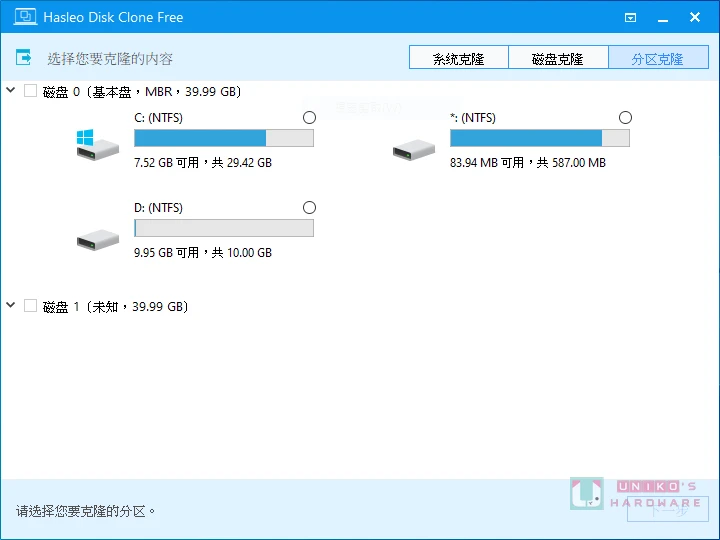Click the C: (NTFS) label
Image resolution: width=720 pixels, height=540 pixels.
[158, 118]
